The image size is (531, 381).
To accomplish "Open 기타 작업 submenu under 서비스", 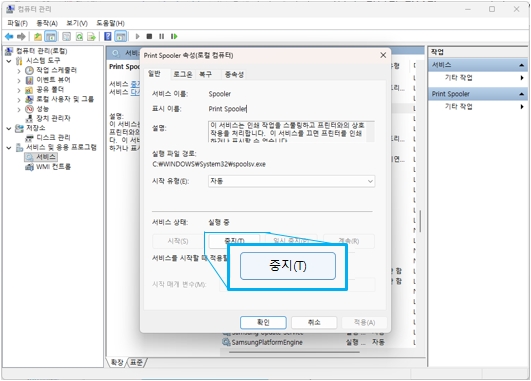I will point(459,78).
